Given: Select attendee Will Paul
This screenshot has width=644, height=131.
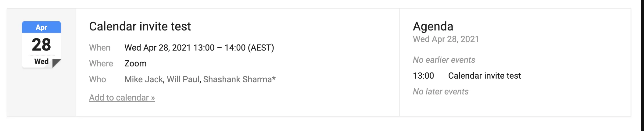Looking at the screenshot, I should [183, 79].
